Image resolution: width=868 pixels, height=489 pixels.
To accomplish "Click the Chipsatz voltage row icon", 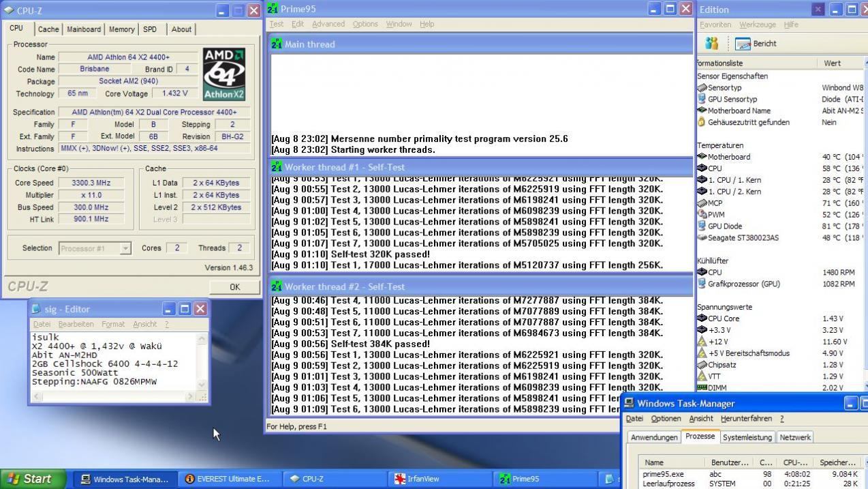I will point(702,365).
